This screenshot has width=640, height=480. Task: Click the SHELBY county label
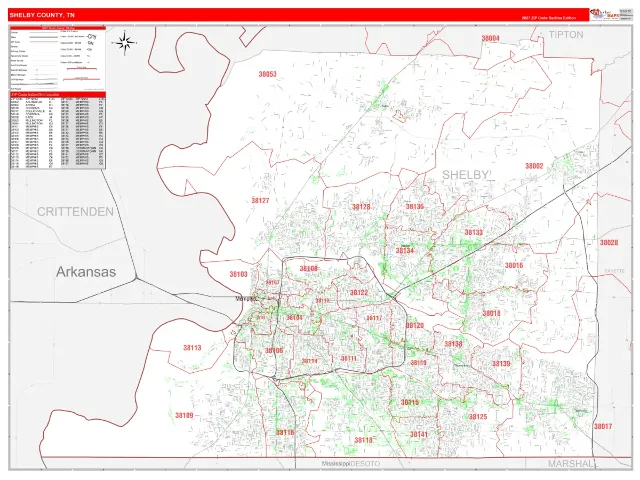pos(465,175)
